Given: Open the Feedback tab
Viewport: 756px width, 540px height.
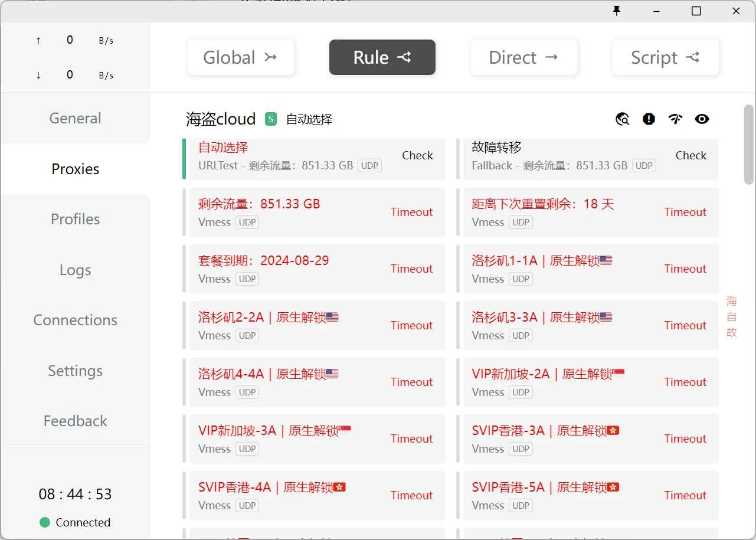Looking at the screenshot, I should coord(76,421).
